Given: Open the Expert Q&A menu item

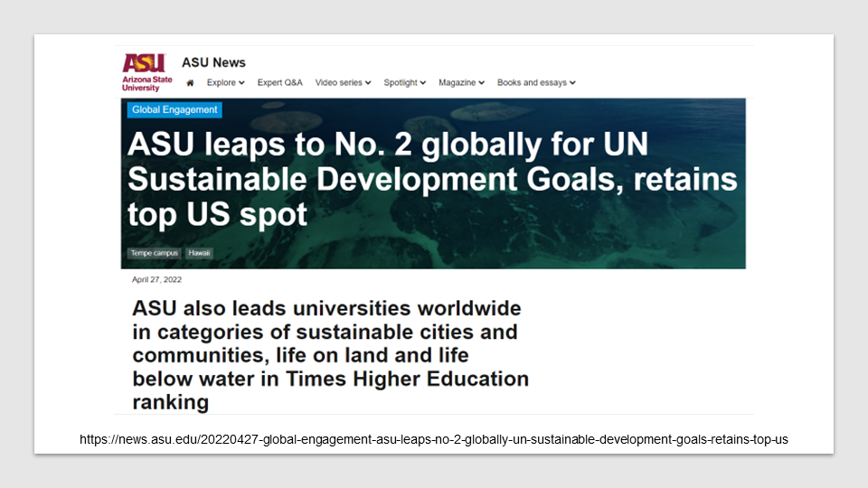Looking at the screenshot, I should click(x=279, y=82).
